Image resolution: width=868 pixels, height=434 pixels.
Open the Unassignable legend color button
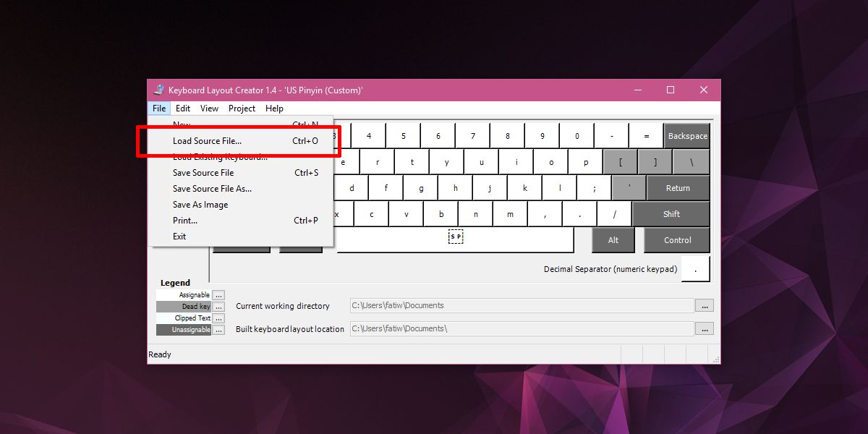(218, 330)
